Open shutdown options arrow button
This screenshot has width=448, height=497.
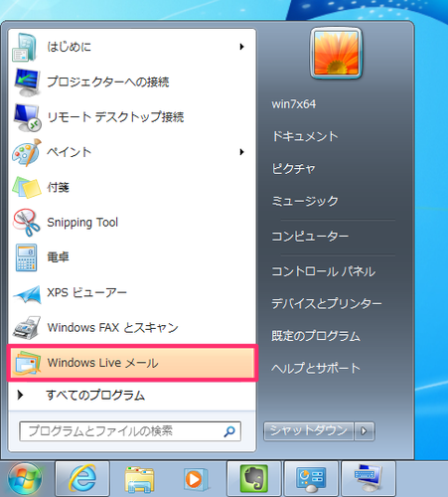(x=364, y=431)
